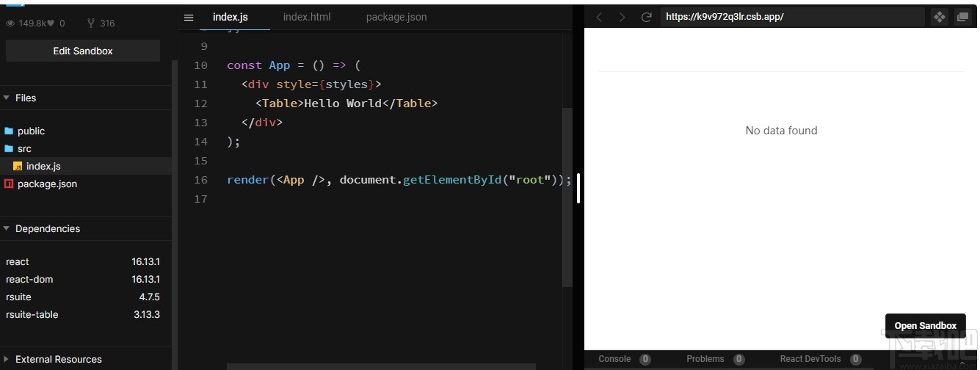Click the editor-preview split handle

[578, 189]
